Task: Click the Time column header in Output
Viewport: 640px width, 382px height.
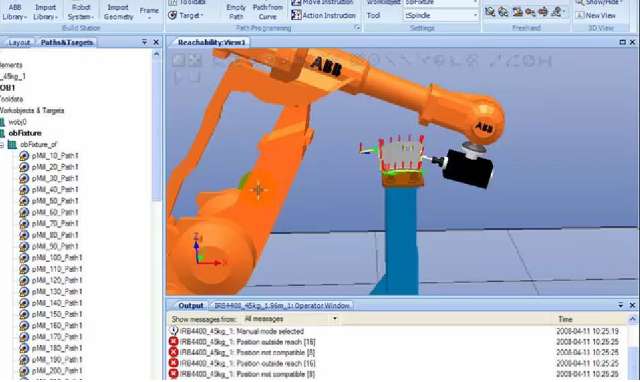Action: (x=565, y=319)
